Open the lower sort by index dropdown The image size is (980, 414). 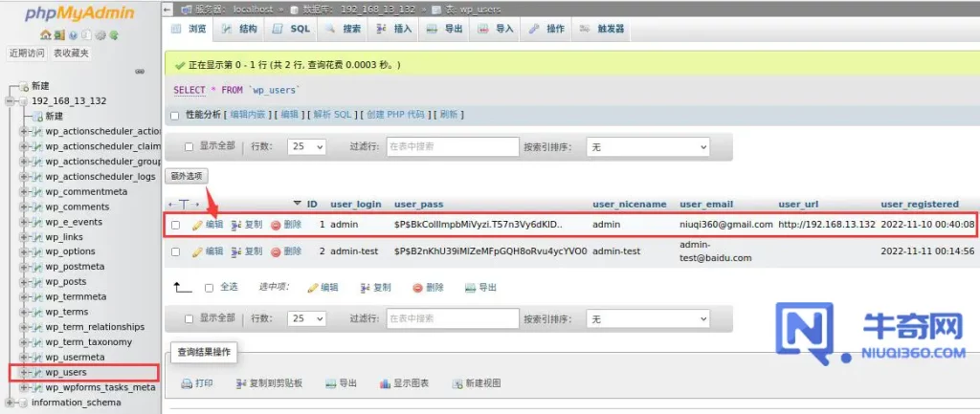click(648, 318)
